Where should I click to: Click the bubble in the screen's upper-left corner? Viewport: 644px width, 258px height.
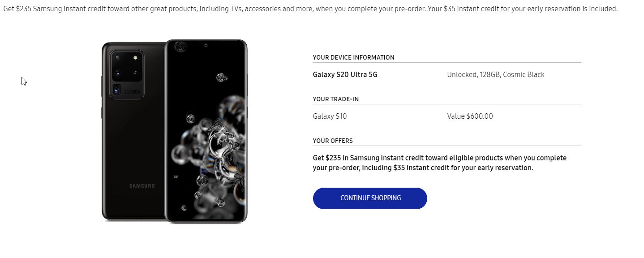[180, 46]
